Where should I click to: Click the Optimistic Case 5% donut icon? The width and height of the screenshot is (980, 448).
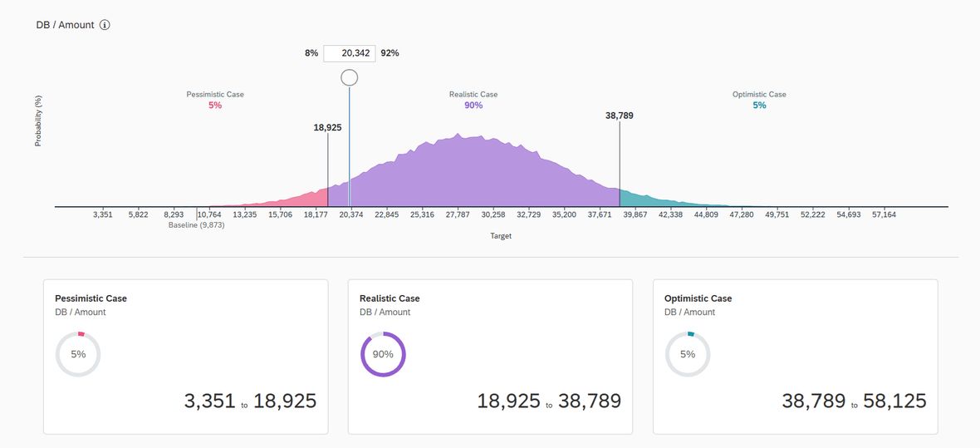(x=688, y=354)
